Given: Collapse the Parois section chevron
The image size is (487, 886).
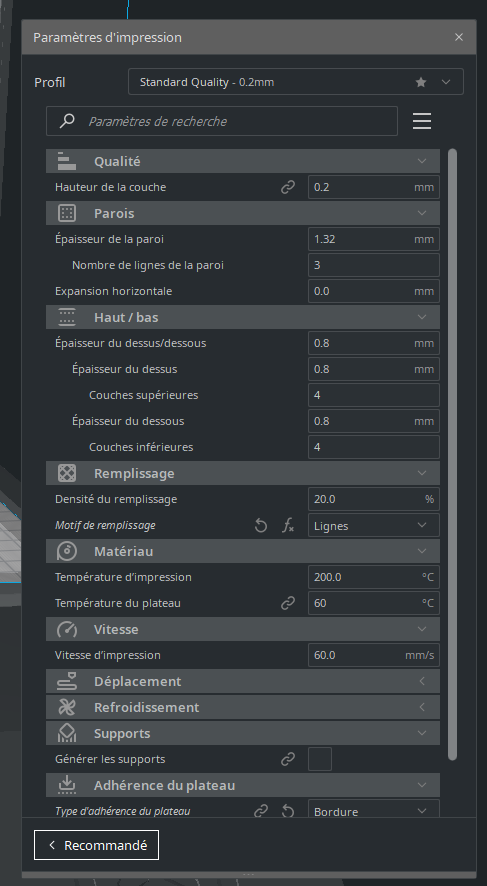Looking at the screenshot, I should tap(422, 213).
